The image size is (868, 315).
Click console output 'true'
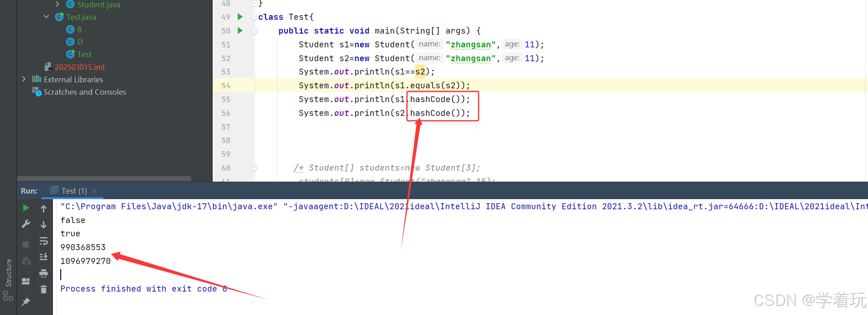[70, 234]
